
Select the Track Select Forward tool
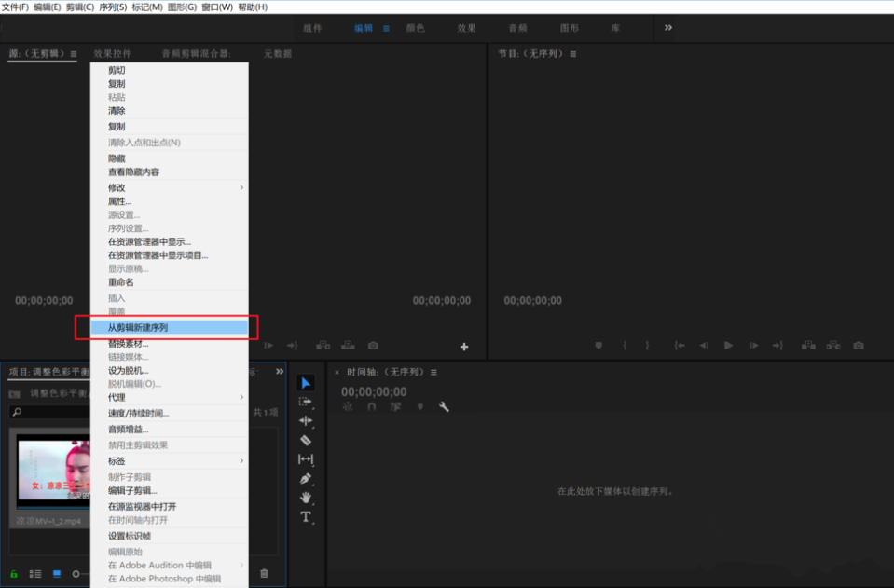click(306, 402)
